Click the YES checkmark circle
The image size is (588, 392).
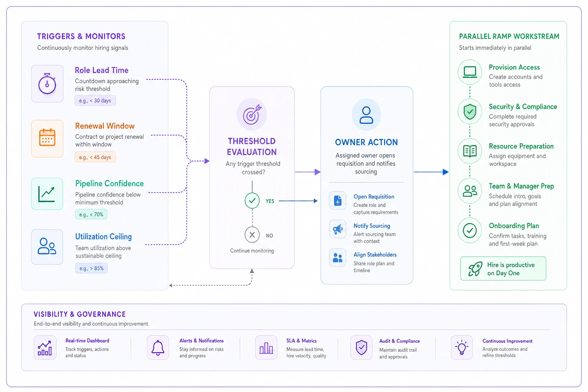252,201
